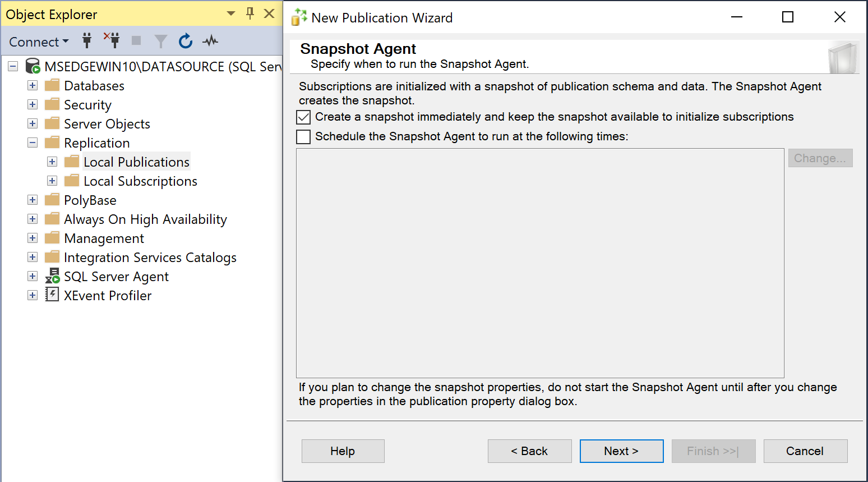Enable scheduling the Snapshot Agent
The width and height of the screenshot is (868, 482).
[303, 136]
